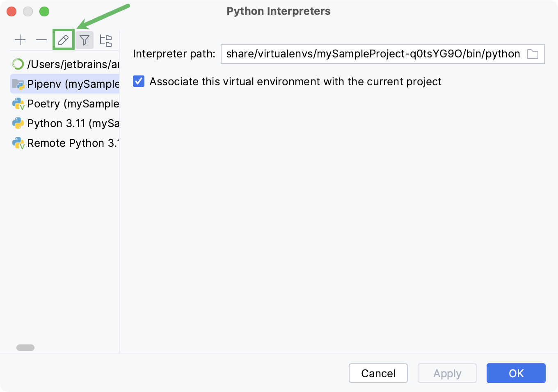The image size is (558, 392).
Task: Click the Poetry entry's Python icon
Action: point(18,103)
